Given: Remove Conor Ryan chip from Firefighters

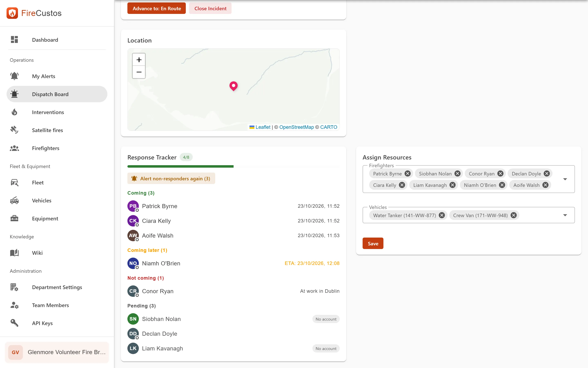Looking at the screenshot, I should pyautogui.click(x=500, y=174).
